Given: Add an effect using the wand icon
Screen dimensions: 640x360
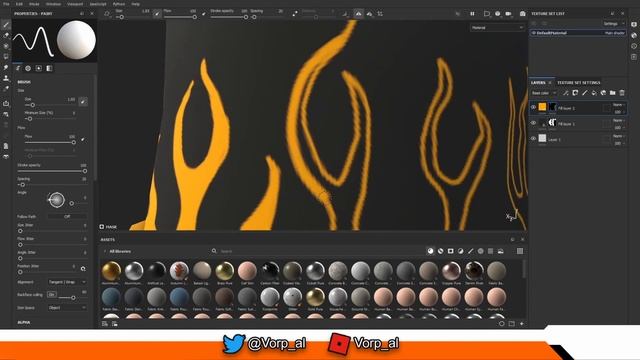Looking at the screenshot, I should click(x=566, y=93).
